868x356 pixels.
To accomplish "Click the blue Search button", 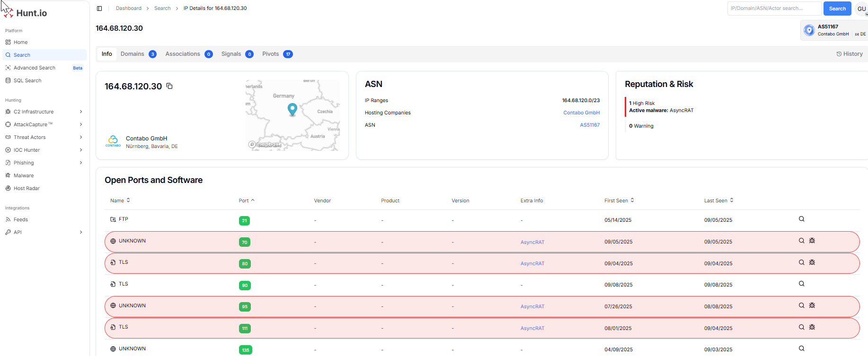I will (x=837, y=9).
